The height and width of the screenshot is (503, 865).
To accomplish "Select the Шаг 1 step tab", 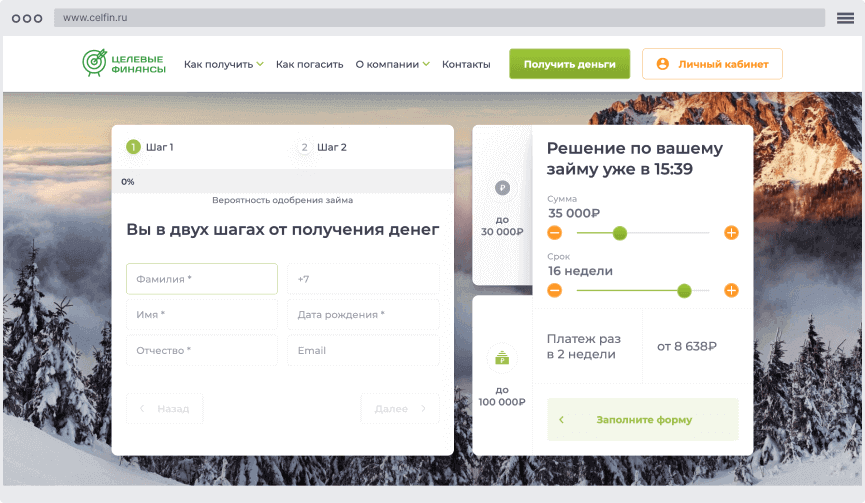I will (150, 147).
